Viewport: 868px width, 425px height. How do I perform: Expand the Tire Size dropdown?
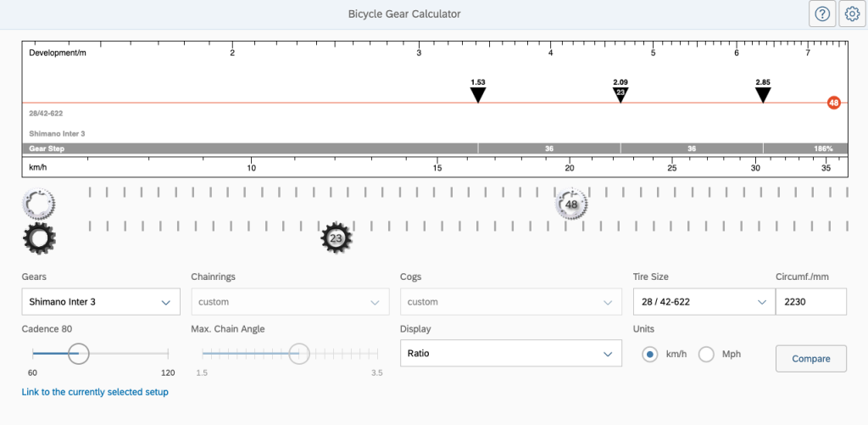(703, 302)
